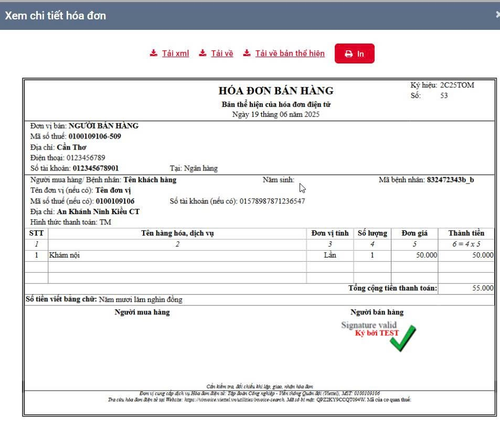Image resolution: width=500 pixels, height=427 pixels.
Task: Click the phone number 0123456789
Action: [x=86, y=157]
